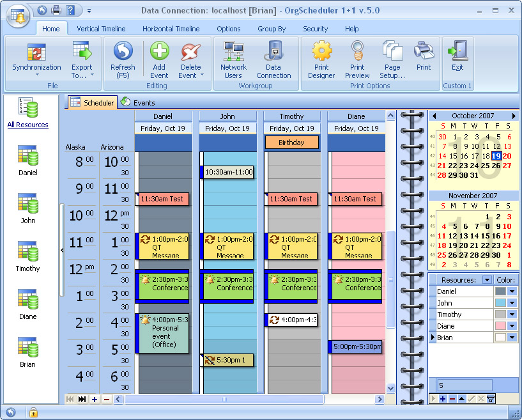Remove a resource with the minus button
The image size is (522, 420).
click(x=452, y=399)
